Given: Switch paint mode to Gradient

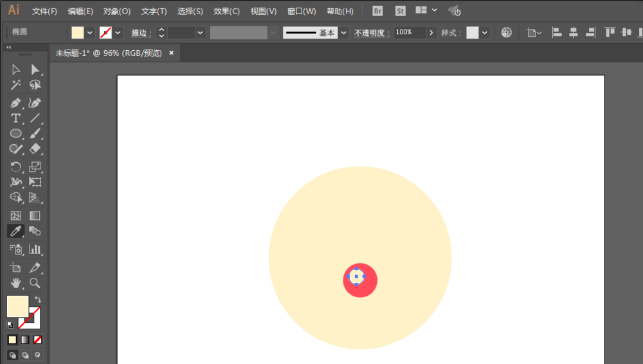Looking at the screenshot, I should click(25, 340).
